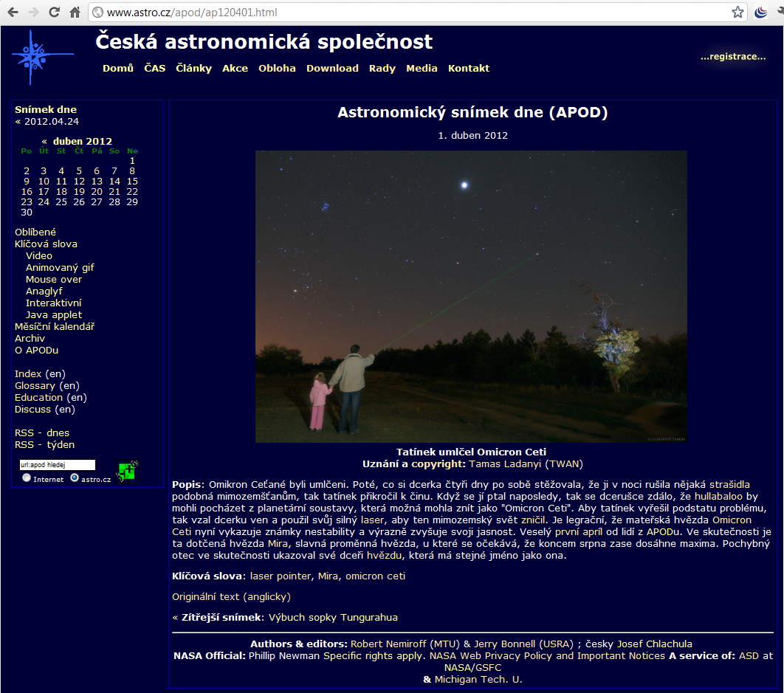
Task: Click the address bar URL field
Action: [418, 13]
